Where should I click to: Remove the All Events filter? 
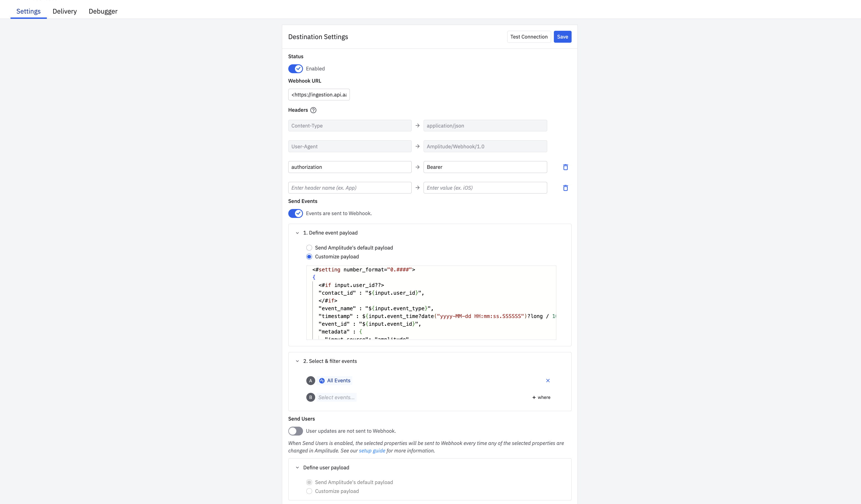(548, 381)
